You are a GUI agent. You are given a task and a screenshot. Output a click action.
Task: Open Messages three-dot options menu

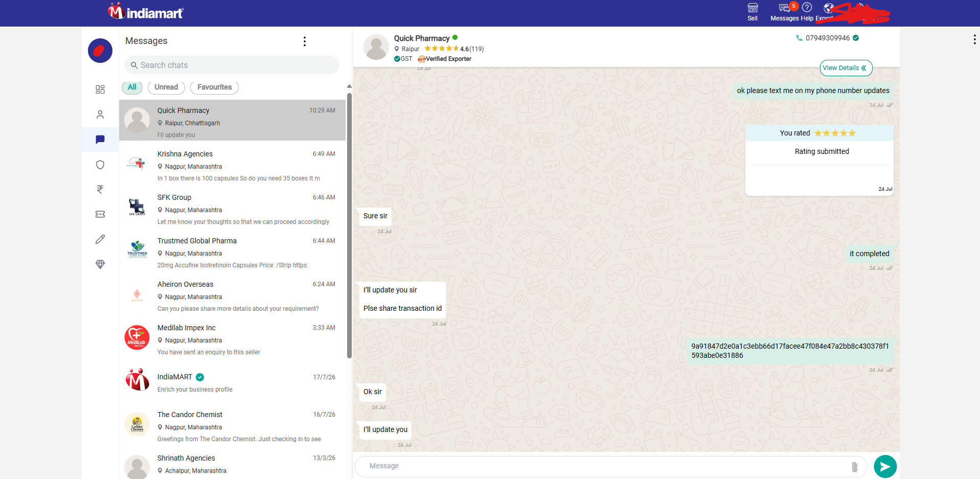[305, 41]
